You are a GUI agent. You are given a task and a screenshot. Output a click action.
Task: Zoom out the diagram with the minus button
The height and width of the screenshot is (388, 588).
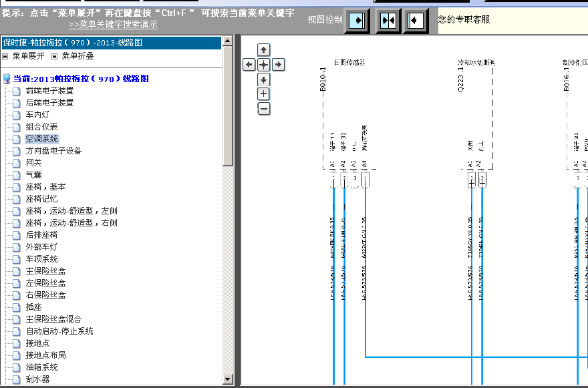coord(264,109)
